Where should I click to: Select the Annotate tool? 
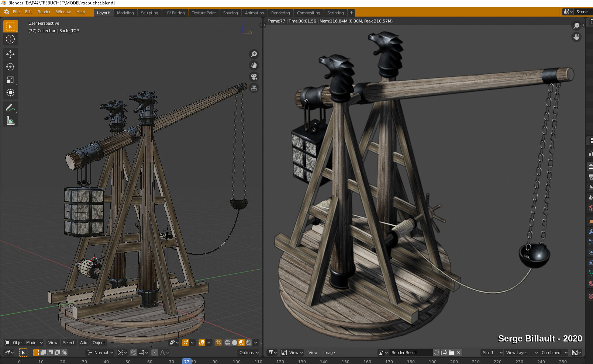pyautogui.click(x=10, y=108)
